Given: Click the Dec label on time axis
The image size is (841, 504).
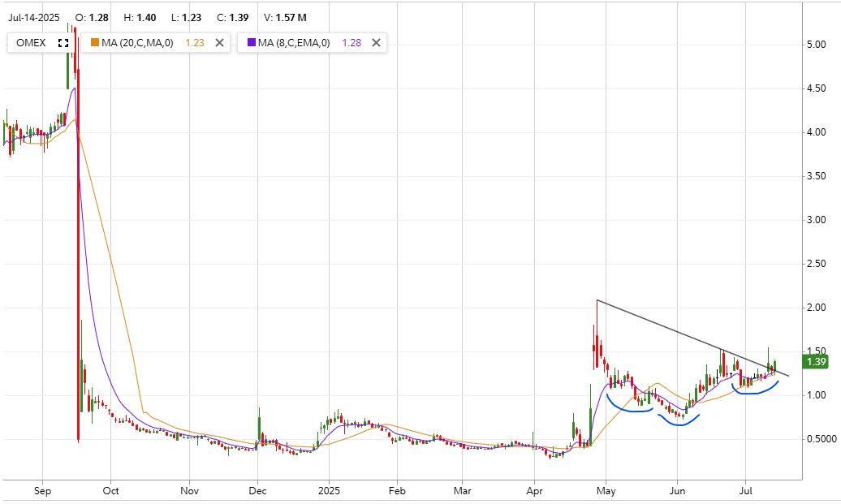Looking at the screenshot, I should (x=257, y=490).
